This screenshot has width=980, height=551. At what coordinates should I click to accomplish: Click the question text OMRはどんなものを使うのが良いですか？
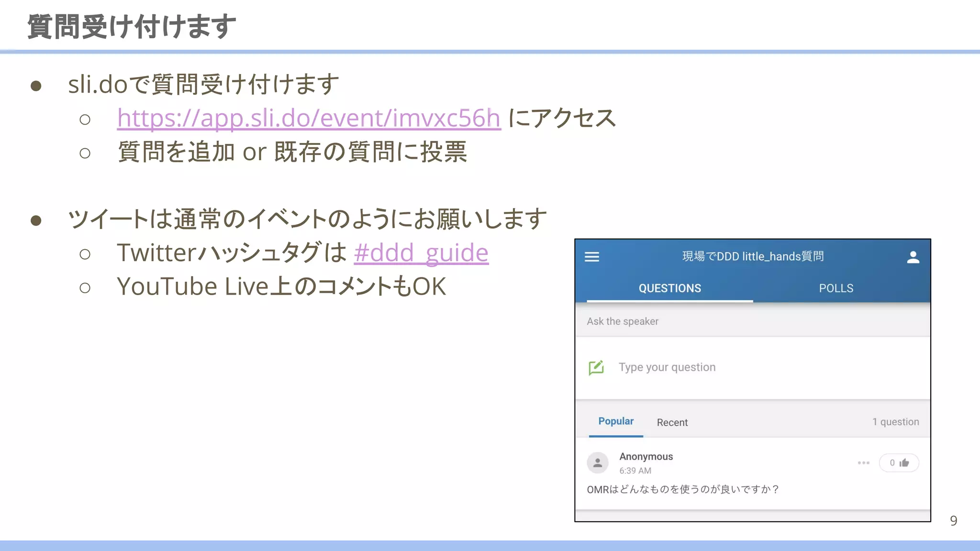(683, 489)
